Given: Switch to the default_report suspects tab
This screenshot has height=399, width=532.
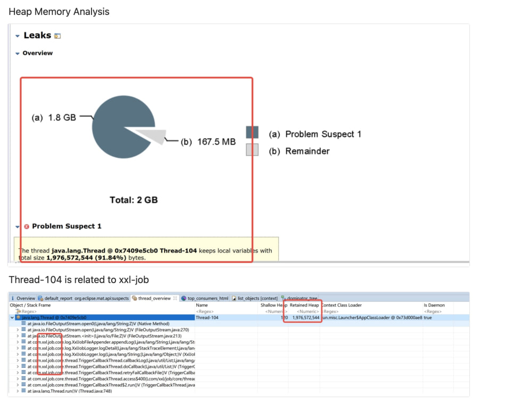Looking at the screenshot, I should tap(83, 298).
